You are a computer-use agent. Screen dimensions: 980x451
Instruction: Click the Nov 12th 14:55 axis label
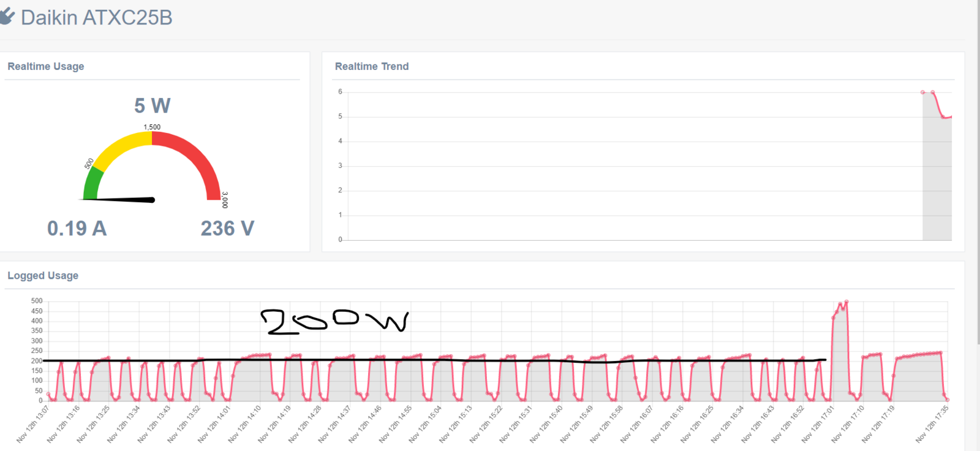[395, 424]
